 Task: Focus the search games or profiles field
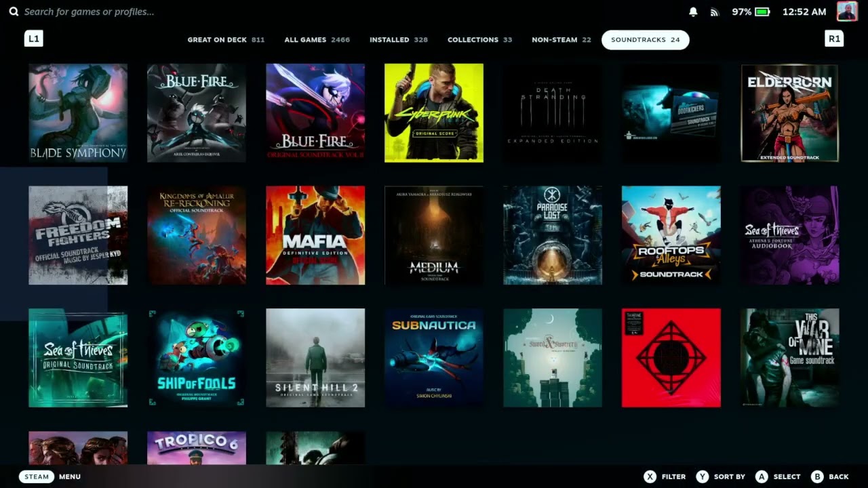[x=89, y=12]
